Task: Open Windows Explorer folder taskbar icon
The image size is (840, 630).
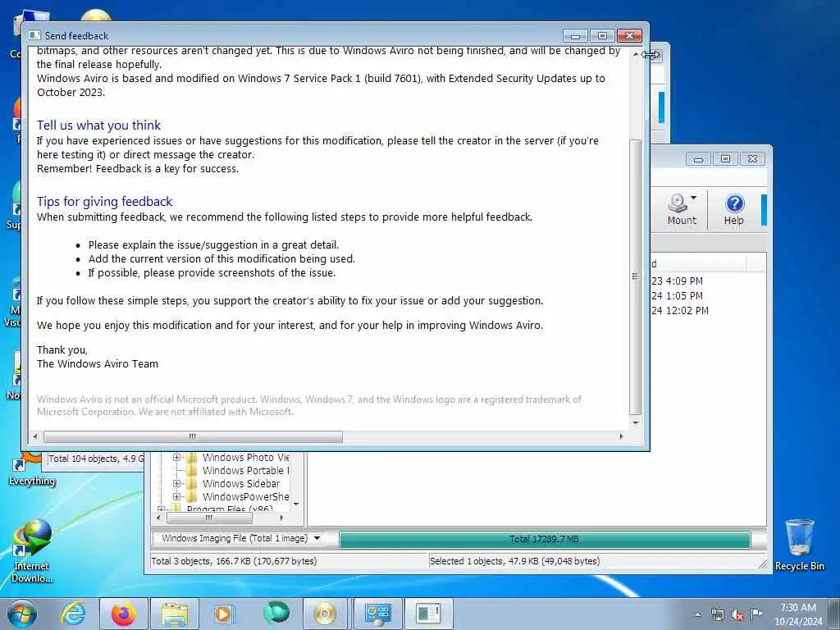Action: pos(175,614)
